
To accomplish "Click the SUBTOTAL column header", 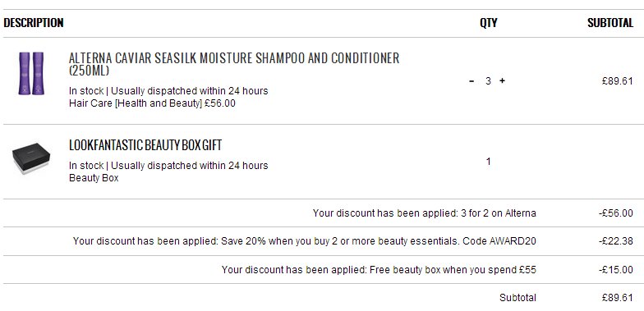I will point(610,23).
